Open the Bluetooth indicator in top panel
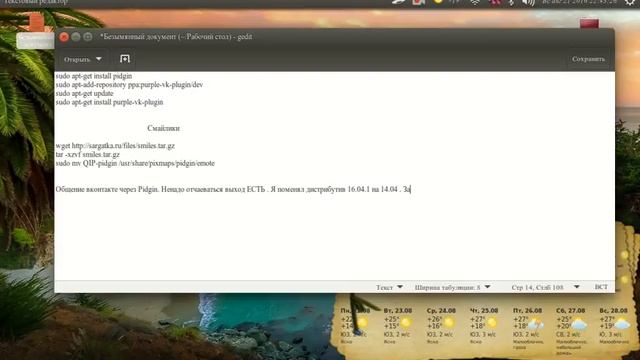This screenshot has height=360, width=640. (x=511, y=2)
